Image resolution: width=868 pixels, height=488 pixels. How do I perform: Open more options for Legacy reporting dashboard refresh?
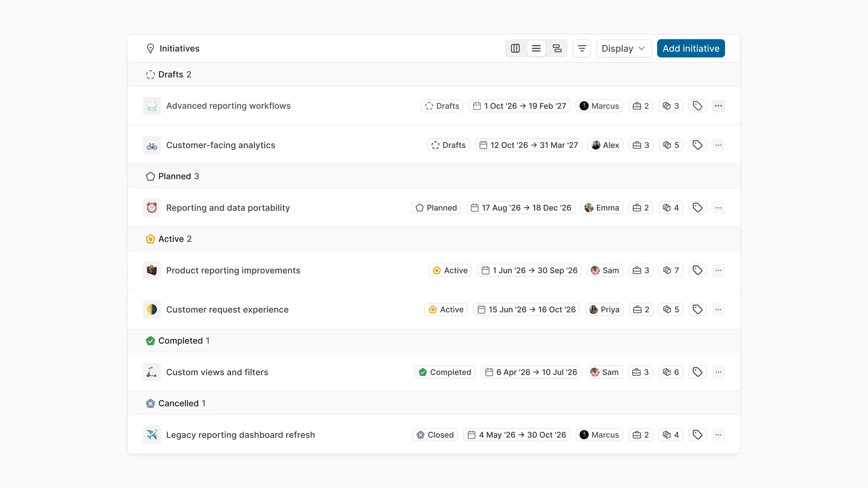tap(718, 435)
